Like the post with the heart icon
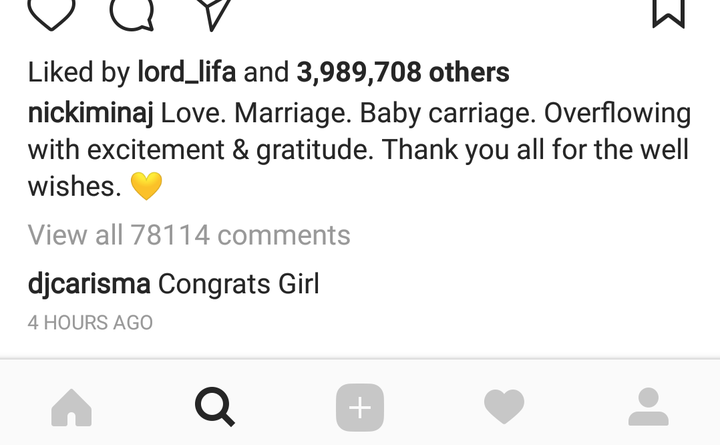720x445 pixels. 51,14
